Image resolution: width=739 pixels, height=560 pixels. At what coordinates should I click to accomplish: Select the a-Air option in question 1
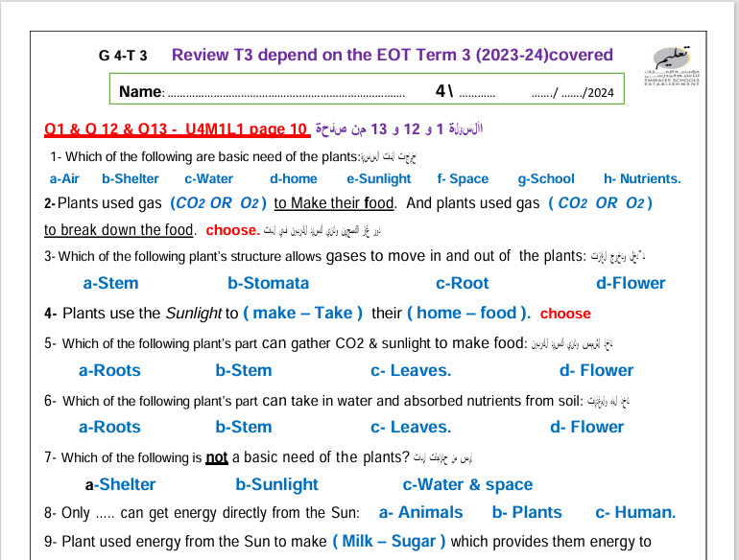(x=64, y=178)
